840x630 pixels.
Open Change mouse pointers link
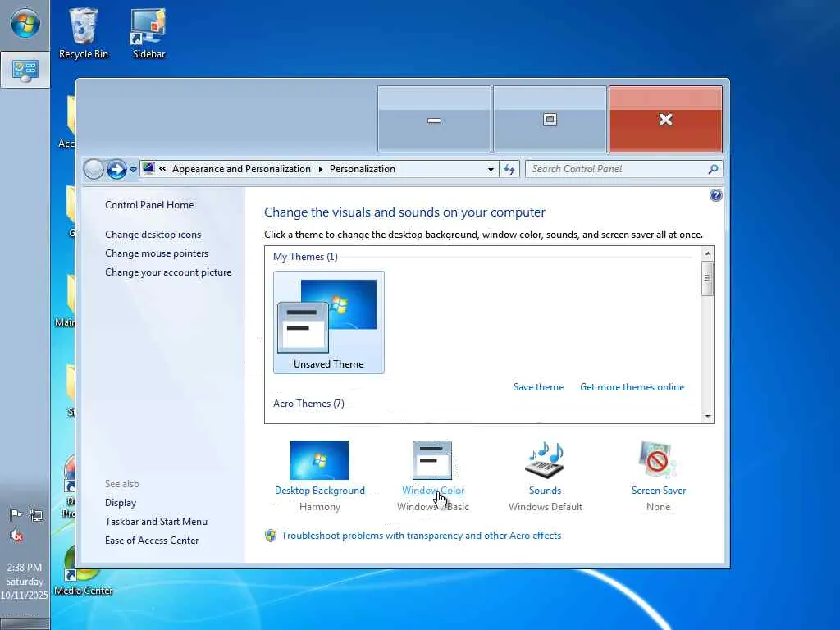(x=157, y=253)
